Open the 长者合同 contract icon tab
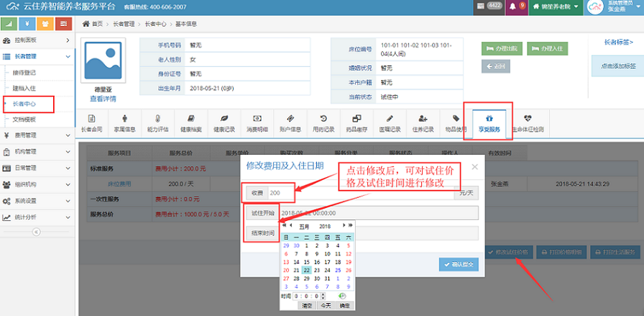 (91, 123)
